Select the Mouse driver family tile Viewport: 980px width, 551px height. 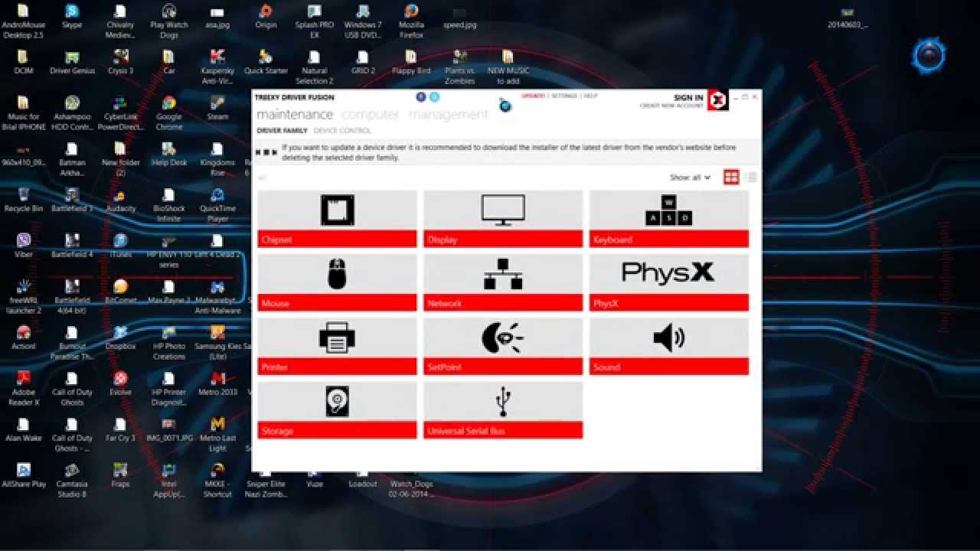338,283
